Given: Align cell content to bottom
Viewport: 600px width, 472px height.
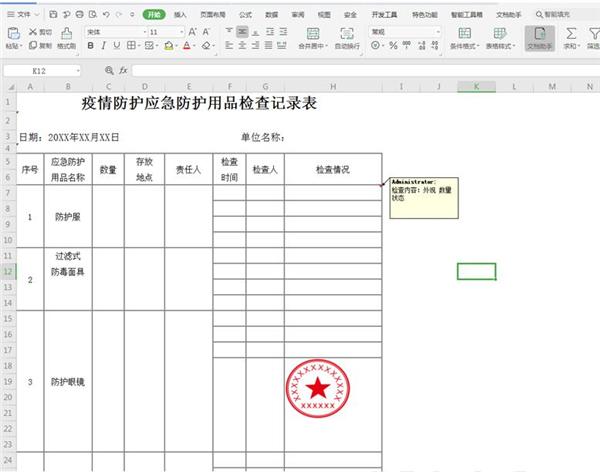Looking at the screenshot, I should [x=256, y=31].
